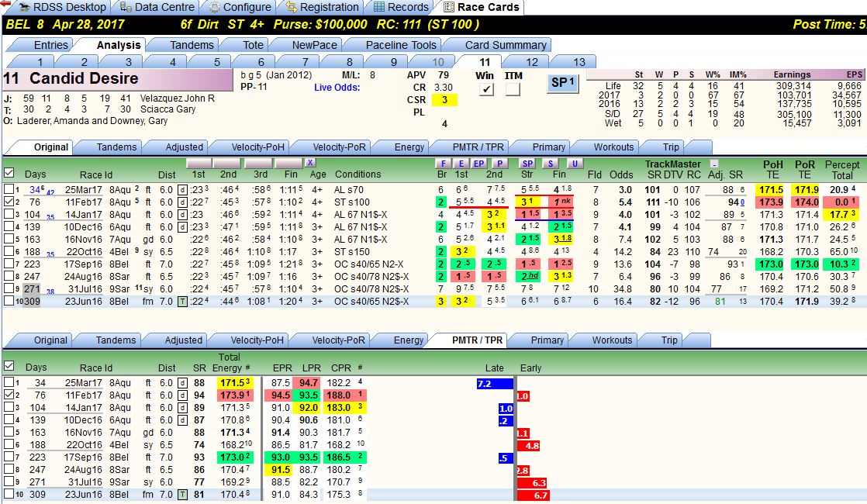Click the red back arrow icon
The width and height of the screenshot is (867, 504).
5,3
